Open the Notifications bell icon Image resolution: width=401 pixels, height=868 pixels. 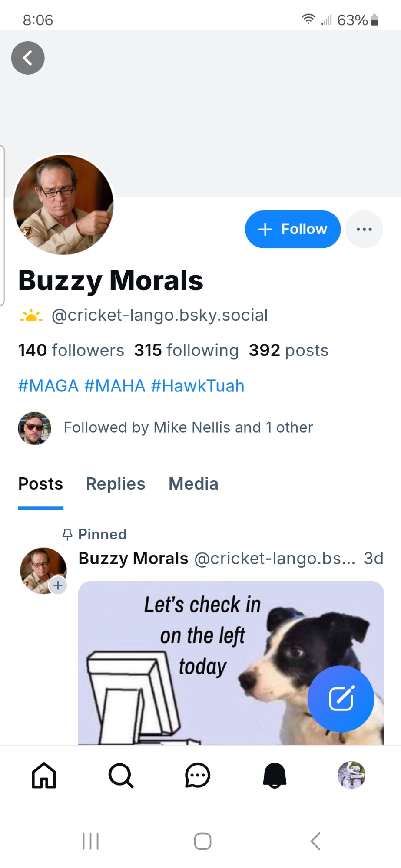coord(275,775)
